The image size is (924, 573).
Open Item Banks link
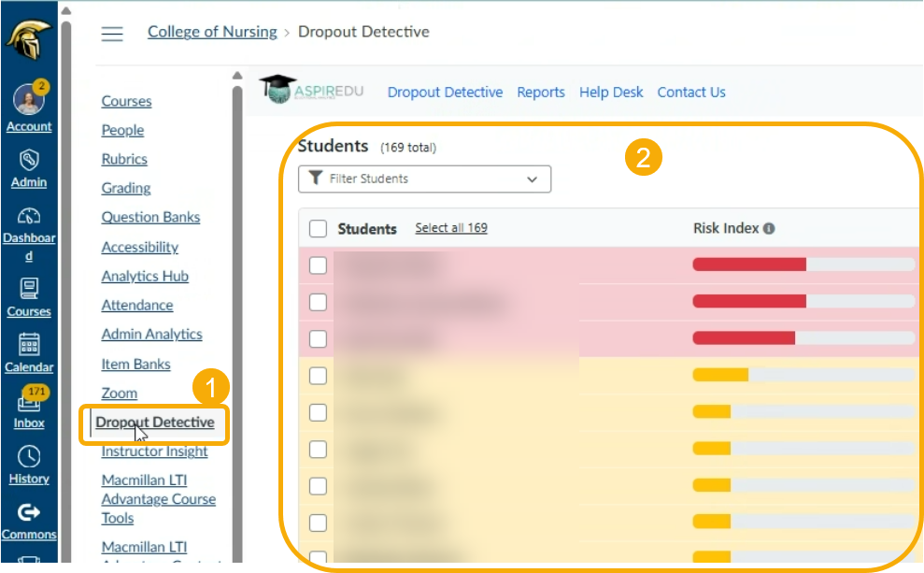[135, 364]
